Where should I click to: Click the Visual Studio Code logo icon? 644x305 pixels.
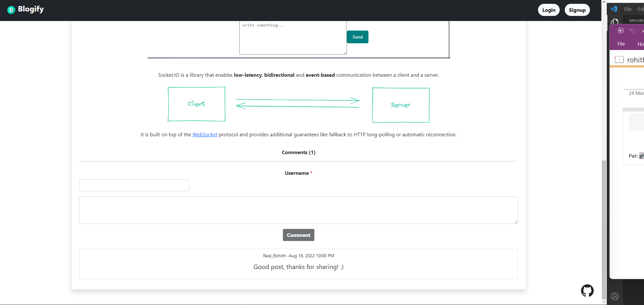click(x=614, y=9)
